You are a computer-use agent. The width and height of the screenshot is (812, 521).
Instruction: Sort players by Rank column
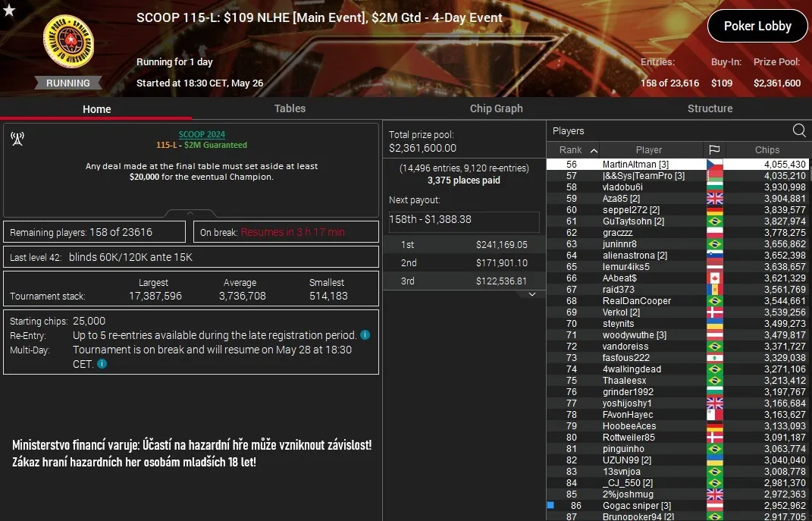click(572, 149)
